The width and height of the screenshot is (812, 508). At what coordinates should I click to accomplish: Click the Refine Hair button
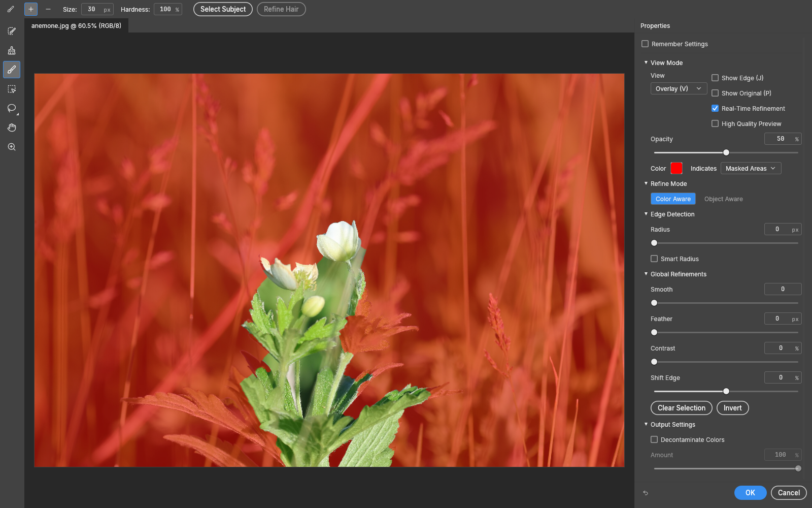click(x=281, y=9)
